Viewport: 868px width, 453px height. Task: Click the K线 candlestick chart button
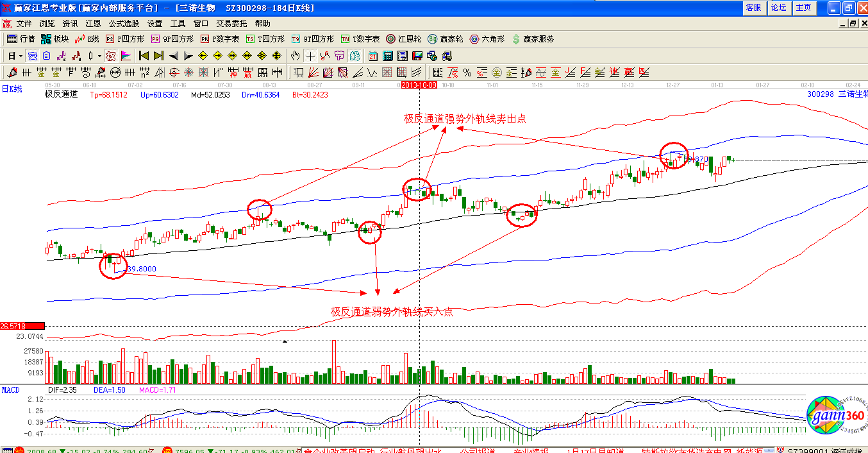coord(87,39)
